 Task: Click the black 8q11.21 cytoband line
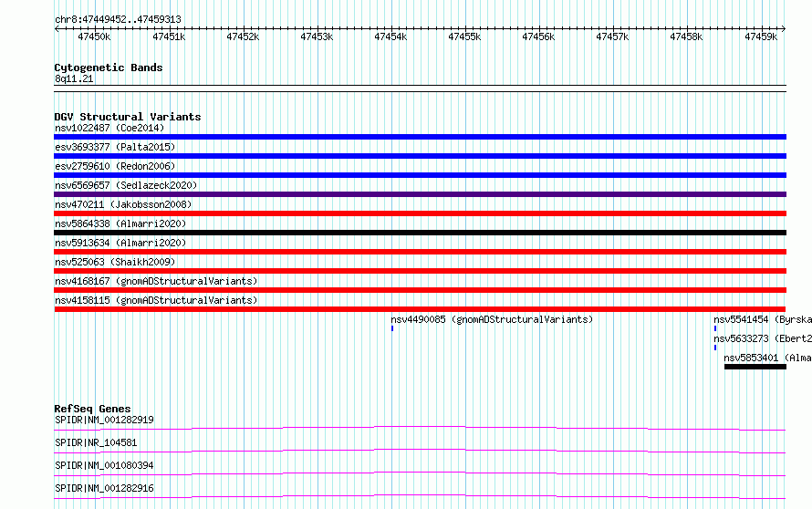pyautogui.click(x=420, y=88)
